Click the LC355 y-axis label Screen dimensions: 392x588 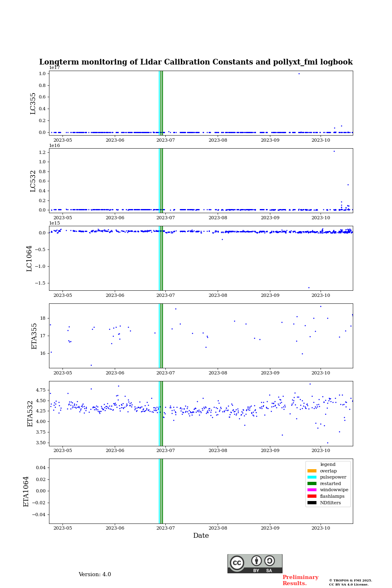click(33, 103)
